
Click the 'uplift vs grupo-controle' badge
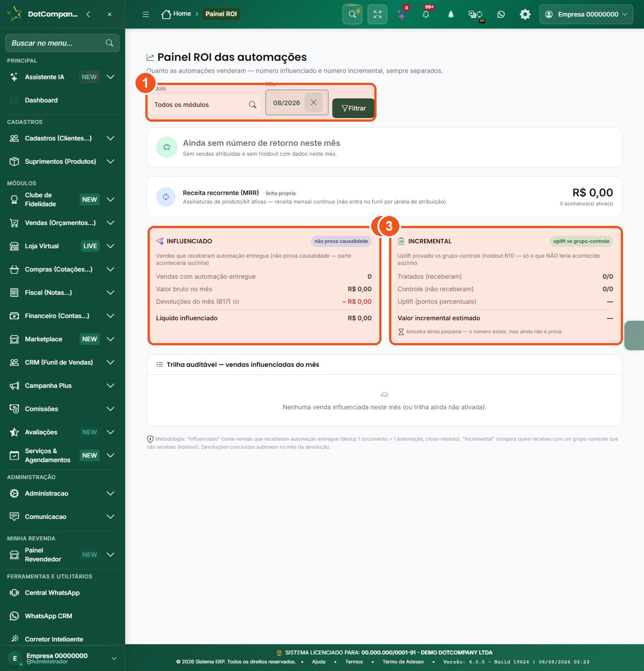581,241
